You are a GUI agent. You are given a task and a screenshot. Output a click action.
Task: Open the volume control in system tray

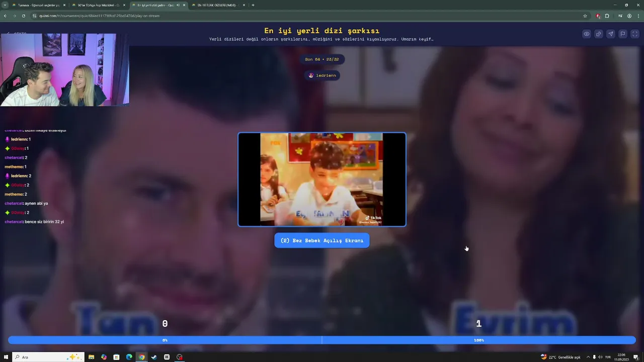[x=600, y=357]
